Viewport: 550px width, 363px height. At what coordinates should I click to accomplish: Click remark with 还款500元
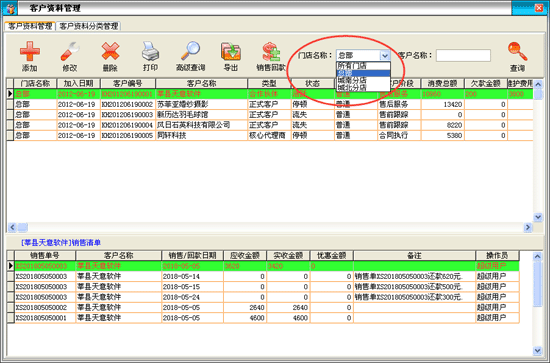pos(414,287)
